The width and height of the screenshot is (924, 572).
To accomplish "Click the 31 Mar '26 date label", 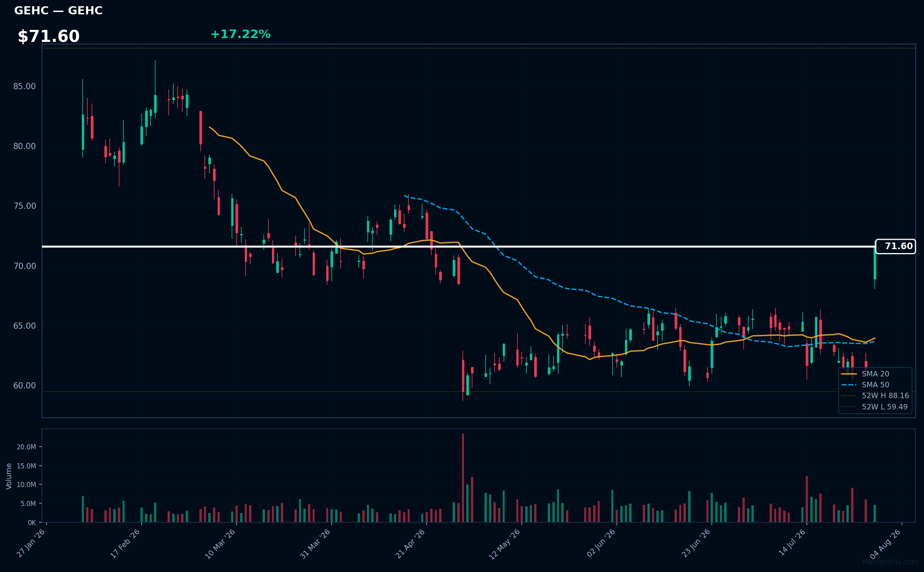I will (315, 544).
